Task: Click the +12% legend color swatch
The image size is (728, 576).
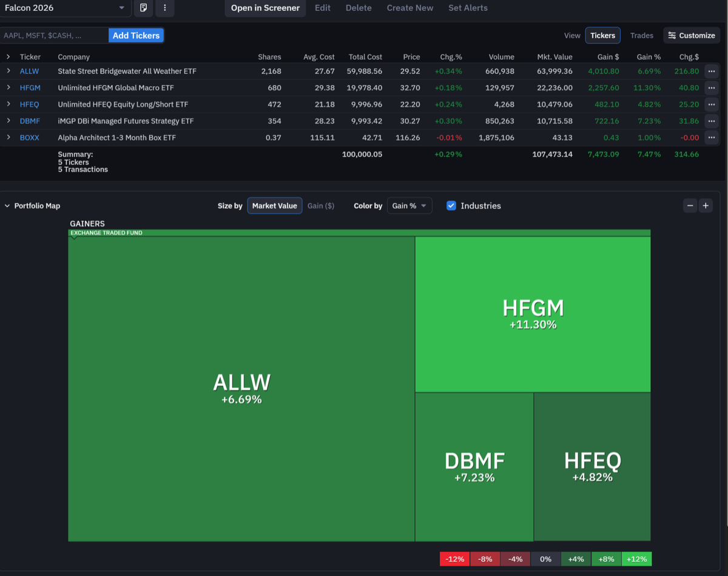Action: click(636, 559)
